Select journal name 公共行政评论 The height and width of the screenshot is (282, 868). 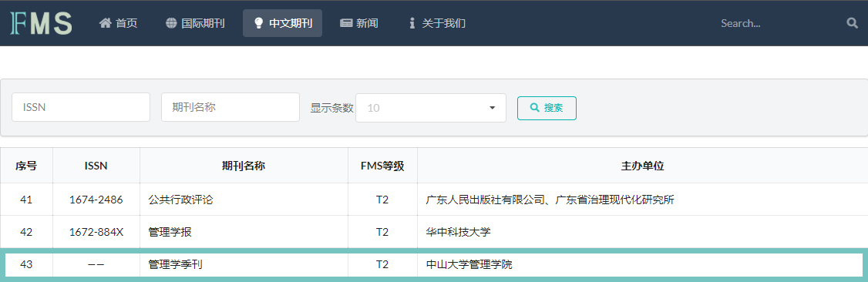[x=180, y=200]
